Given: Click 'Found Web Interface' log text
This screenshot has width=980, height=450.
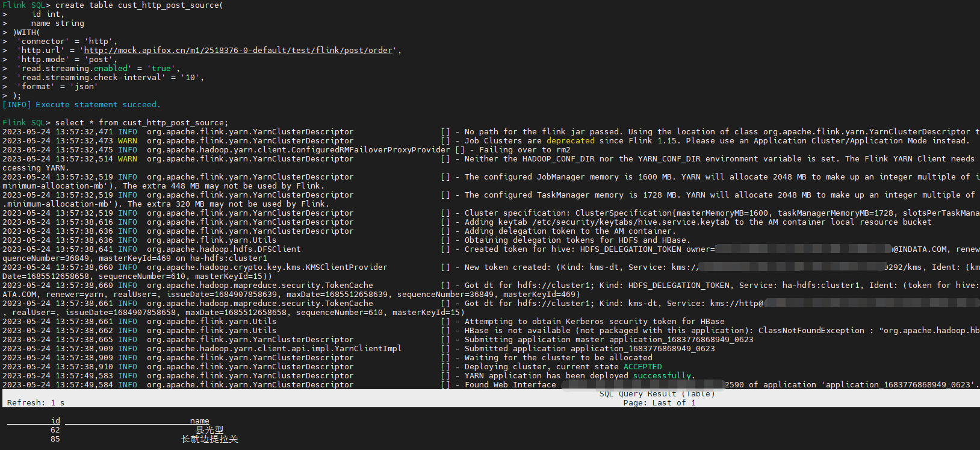Looking at the screenshot, I should click(x=510, y=385).
